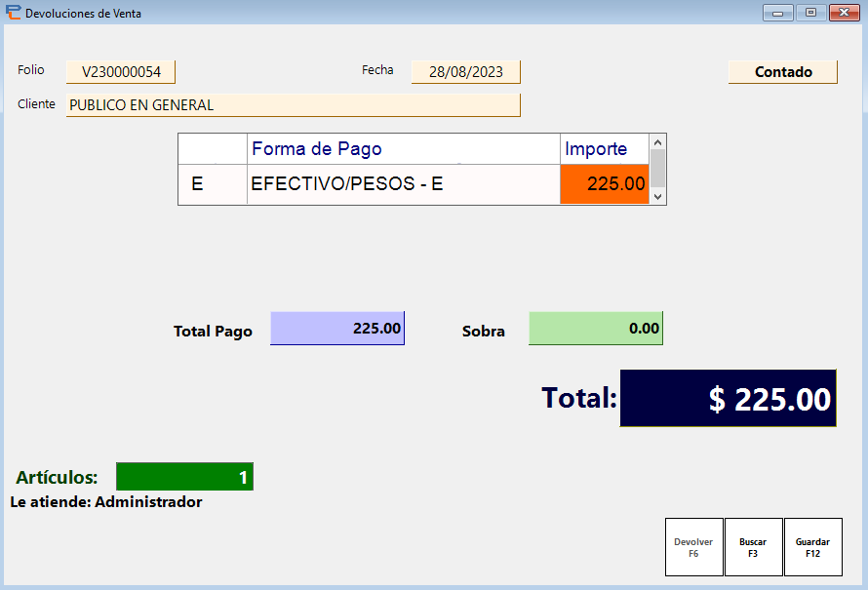Click the payment grid scroll up arrow
Screen dimensions: 868x590
tap(657, 142)
